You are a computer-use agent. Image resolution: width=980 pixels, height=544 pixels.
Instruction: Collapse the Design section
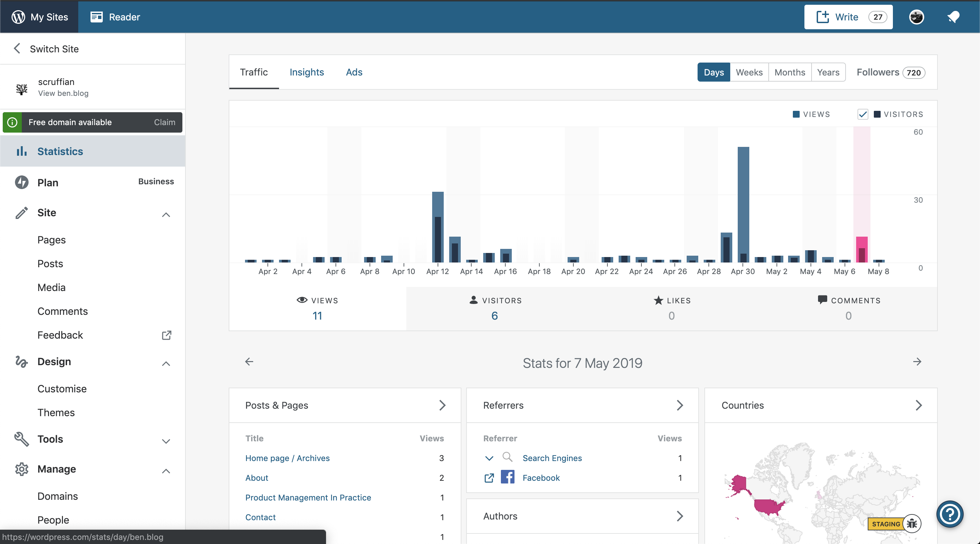click(166, 363)
